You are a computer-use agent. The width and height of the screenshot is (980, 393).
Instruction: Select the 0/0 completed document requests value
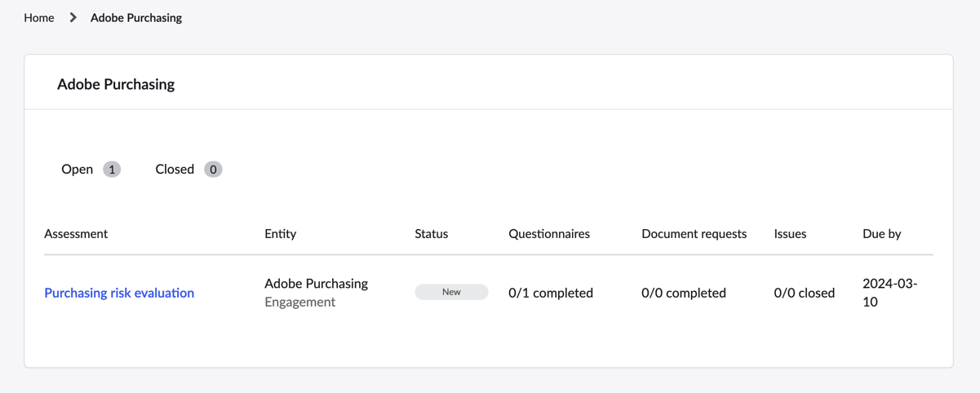tap(684, 293)
